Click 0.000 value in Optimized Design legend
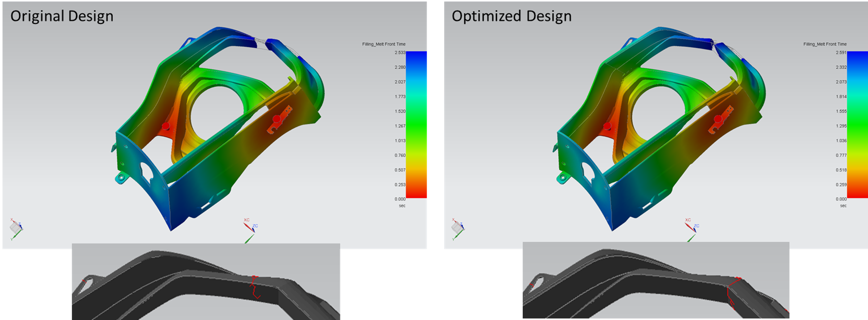Screen dimensions: 868x320 [841, 199]
